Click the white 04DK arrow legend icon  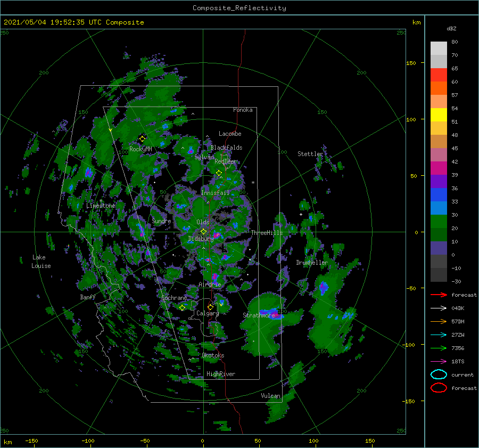(x=439, y=308)
